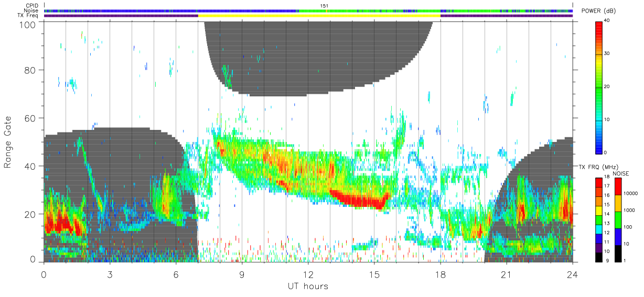Click x-axis tick label '15'

pyautogui.click(x=374, y=274)
